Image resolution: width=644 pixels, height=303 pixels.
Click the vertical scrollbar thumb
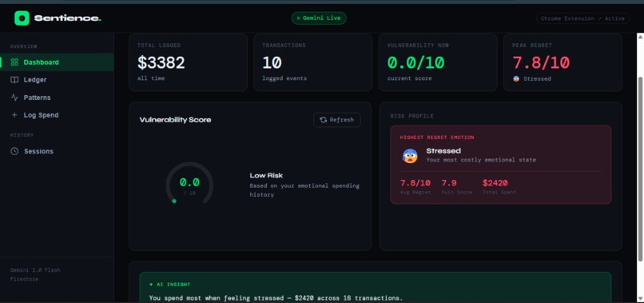pos(640,168)
